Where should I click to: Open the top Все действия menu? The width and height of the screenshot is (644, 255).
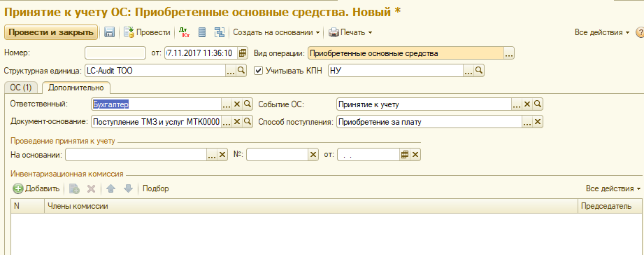pyautogui.click(x=602, y=32)
